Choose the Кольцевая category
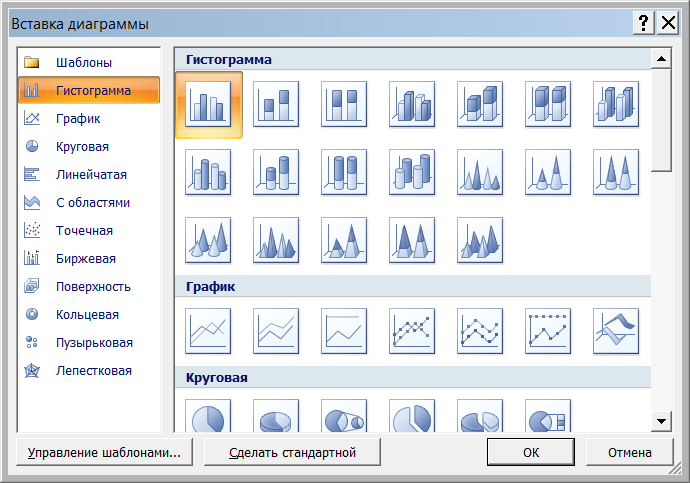Image resolution: width=690 pixels, height=483 pixels. click(89, 315)
